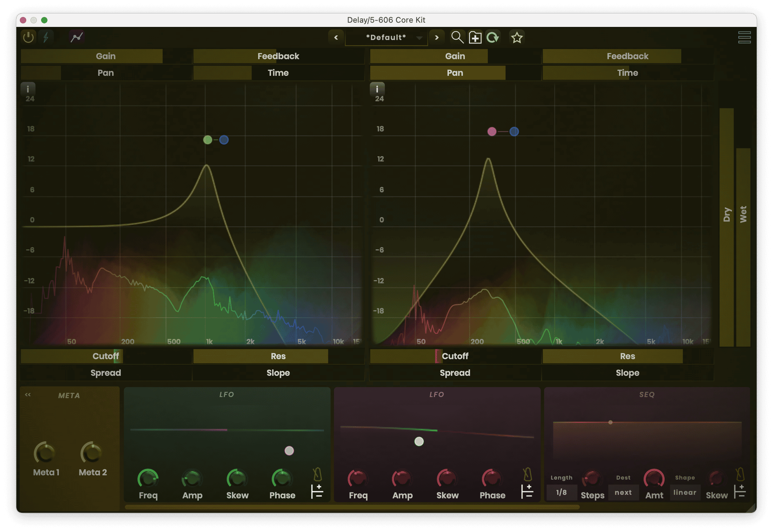
Task: Click the reload preset icon
Action: 493,37
